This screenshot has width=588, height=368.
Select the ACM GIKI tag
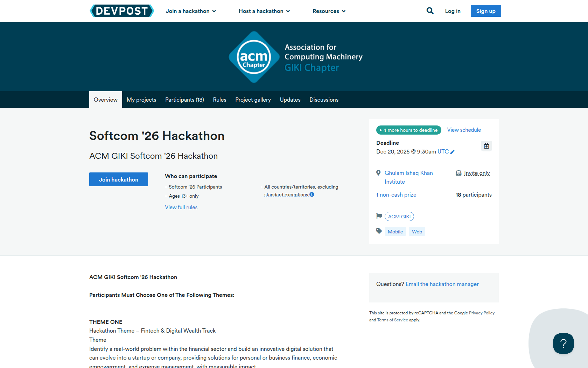(399, 217)
